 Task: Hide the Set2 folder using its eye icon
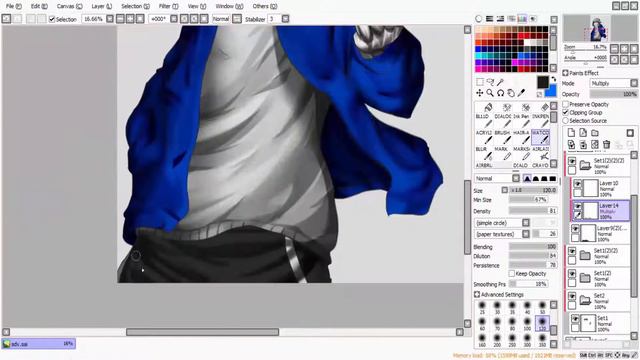[572, 297]
